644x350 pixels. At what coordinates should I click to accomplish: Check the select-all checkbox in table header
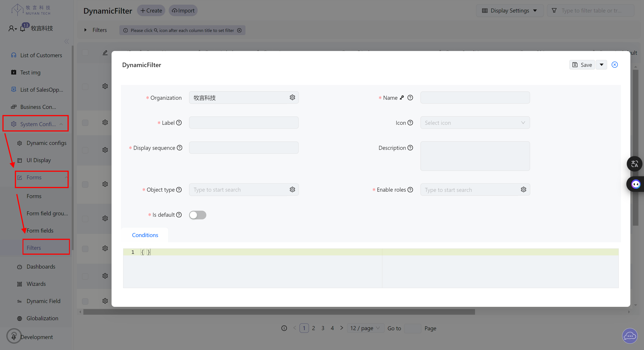point(85,53)
